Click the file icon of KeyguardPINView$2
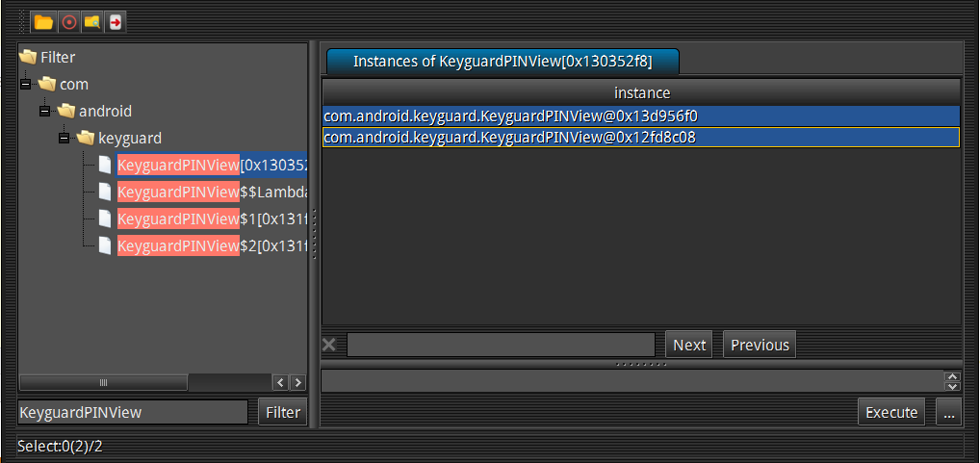980x463 pixels. click(105, 245)
